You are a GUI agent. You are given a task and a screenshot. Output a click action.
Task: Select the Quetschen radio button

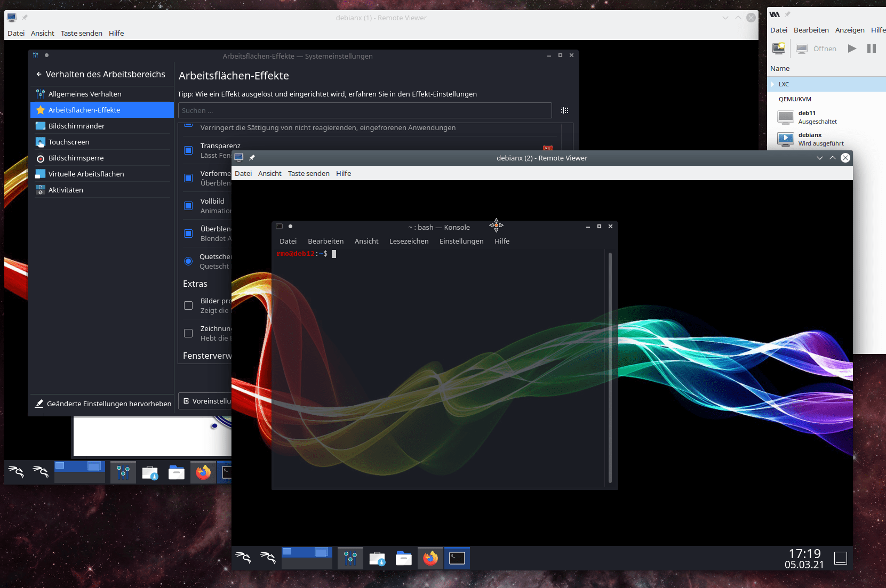[188, 261]
